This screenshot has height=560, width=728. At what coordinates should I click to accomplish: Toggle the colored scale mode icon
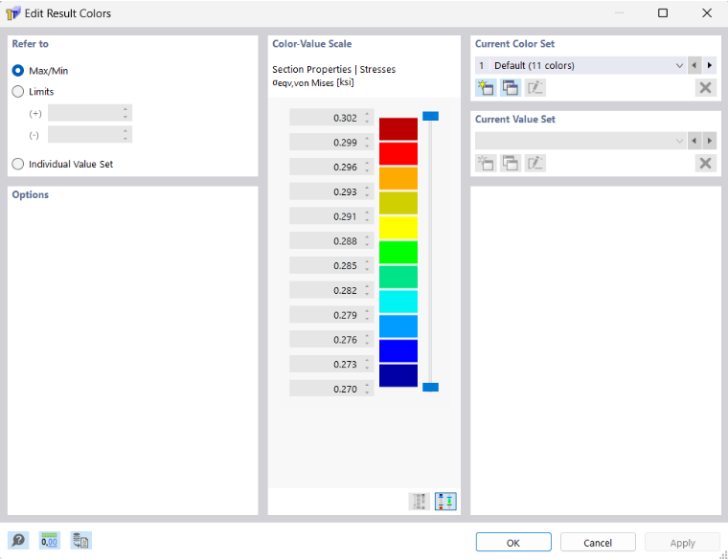pyautogui.click(x=445, y=501)
